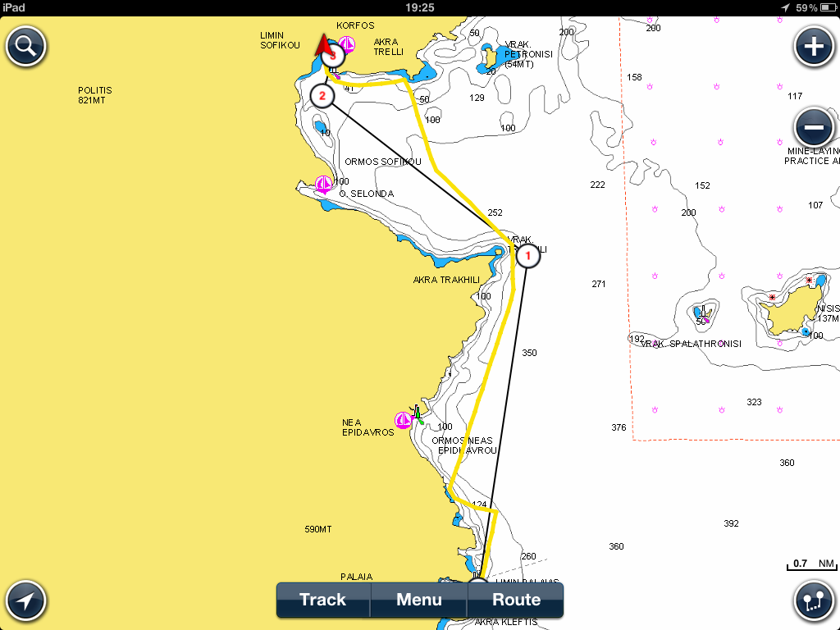This screenshot has height=630, width=840.
Task: Open the route distance measuring tool
Action: click(x=814, y=600)
